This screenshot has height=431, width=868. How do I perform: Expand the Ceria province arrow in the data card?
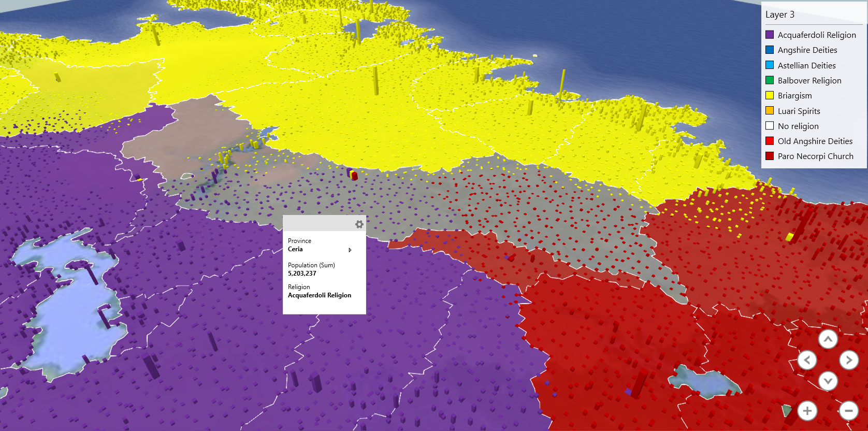tap(350, 250)
